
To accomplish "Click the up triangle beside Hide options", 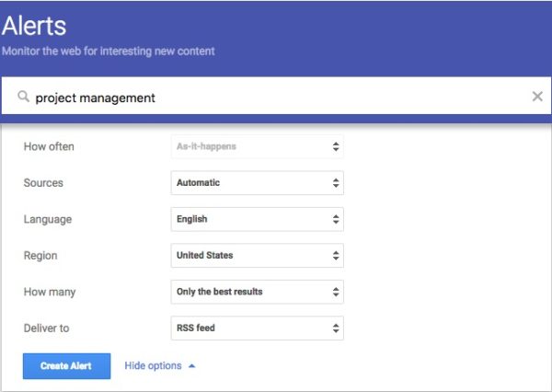I will [192, 366].
